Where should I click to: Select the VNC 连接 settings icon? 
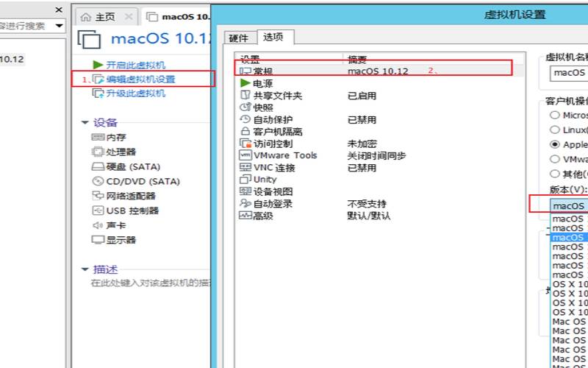[245, 167]
